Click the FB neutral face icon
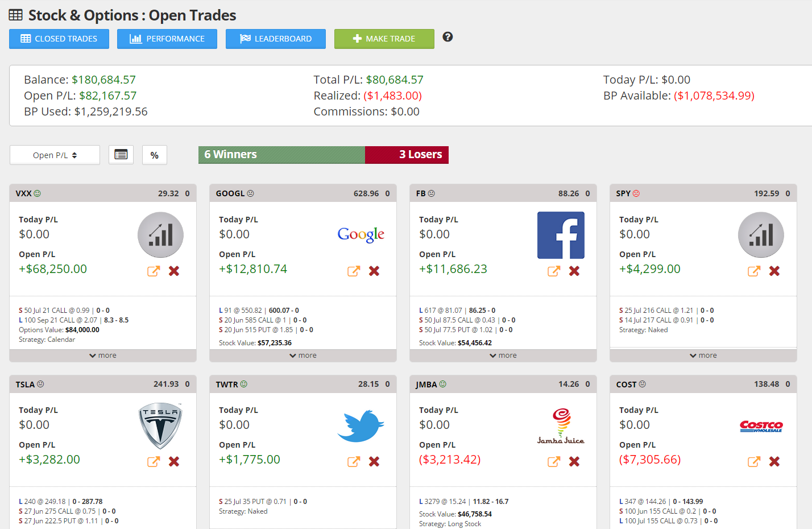 (x=432, y=193)
